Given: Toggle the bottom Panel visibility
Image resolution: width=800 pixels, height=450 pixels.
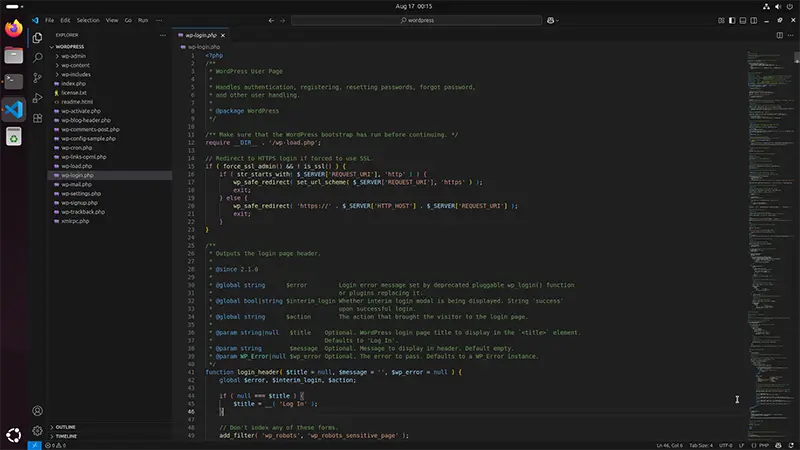Looking at the screenshot, I should click(743, 20).
